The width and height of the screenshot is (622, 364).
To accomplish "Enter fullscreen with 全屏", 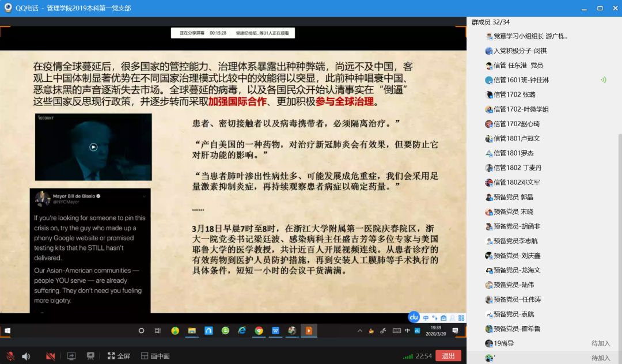I will click(119, 356).
